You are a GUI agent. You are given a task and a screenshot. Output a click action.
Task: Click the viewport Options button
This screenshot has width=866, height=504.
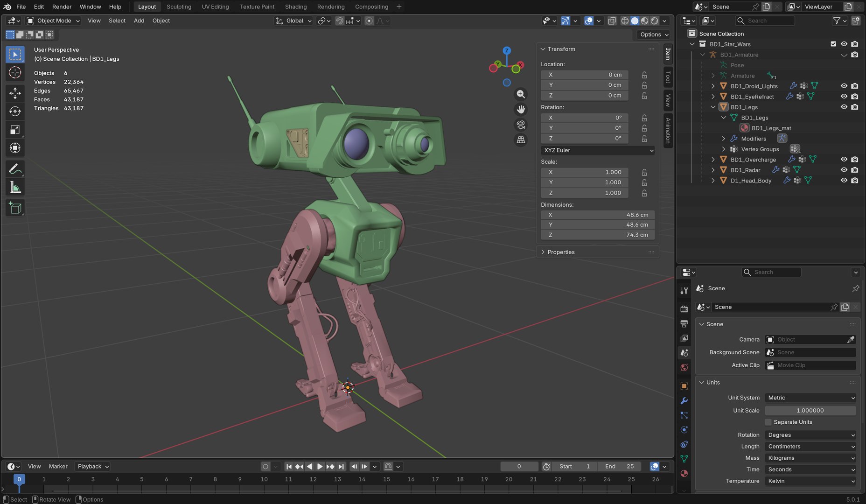[x=653, y=35]
